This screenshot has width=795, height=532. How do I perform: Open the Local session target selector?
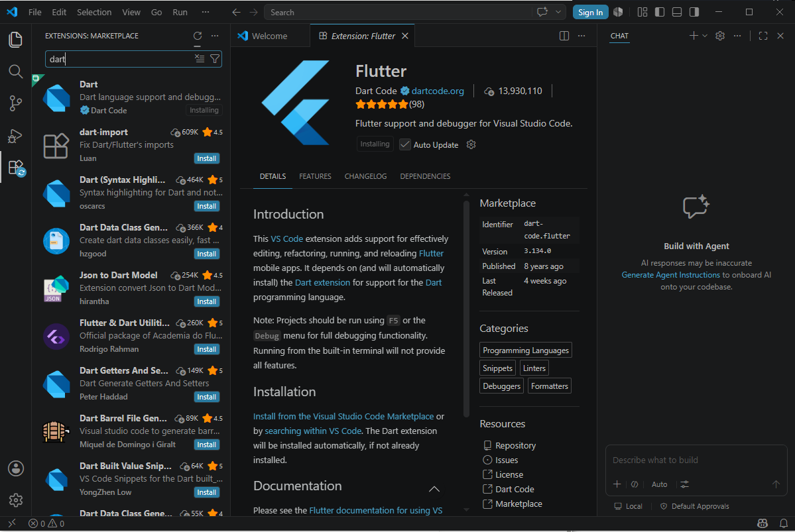coord(628,506)
